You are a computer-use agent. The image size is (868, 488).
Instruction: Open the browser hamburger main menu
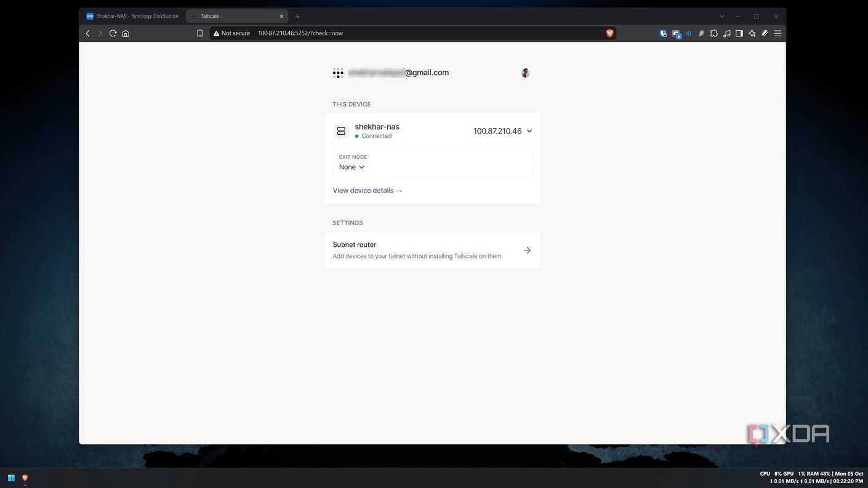click(x=778, y=33)
